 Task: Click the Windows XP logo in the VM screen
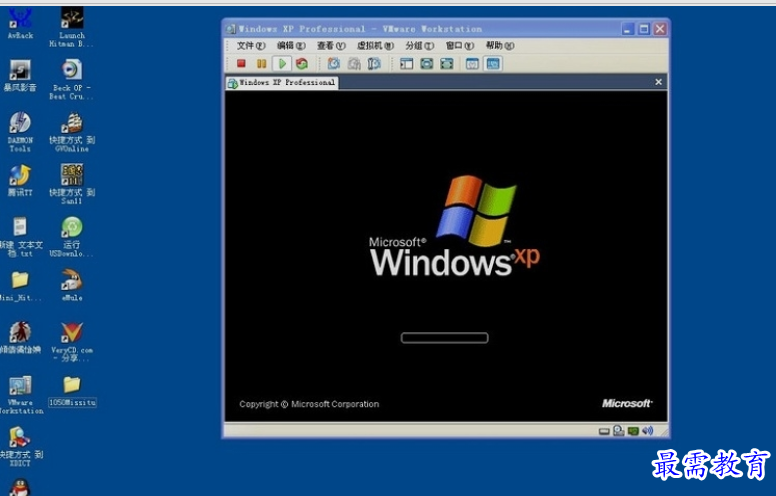454,226
